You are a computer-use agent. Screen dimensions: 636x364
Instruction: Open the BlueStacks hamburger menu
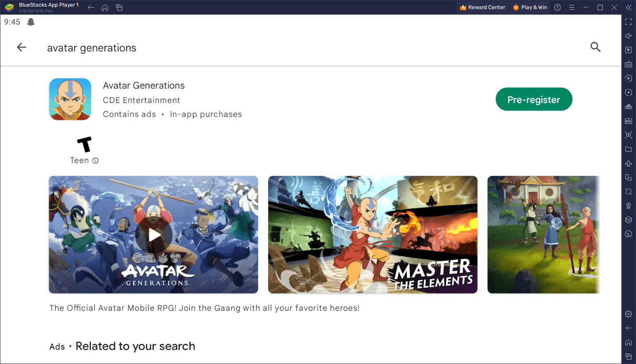[x=571, y=8]
